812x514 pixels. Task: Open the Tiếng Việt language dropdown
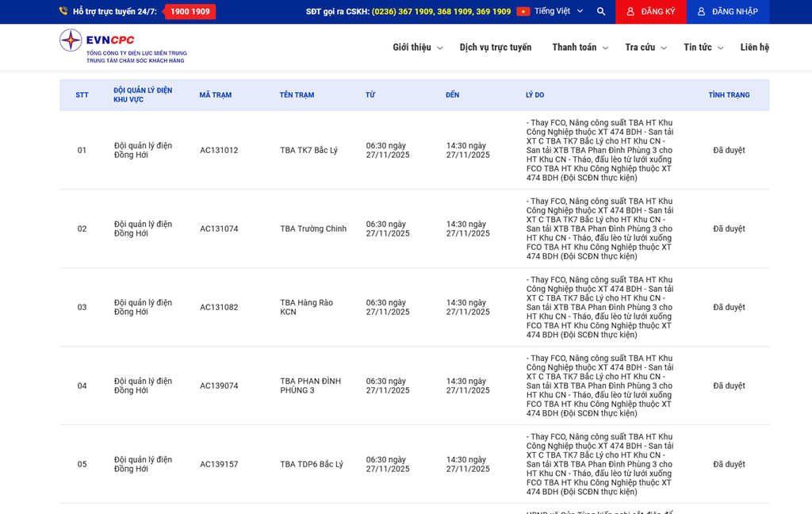(558, 11)
